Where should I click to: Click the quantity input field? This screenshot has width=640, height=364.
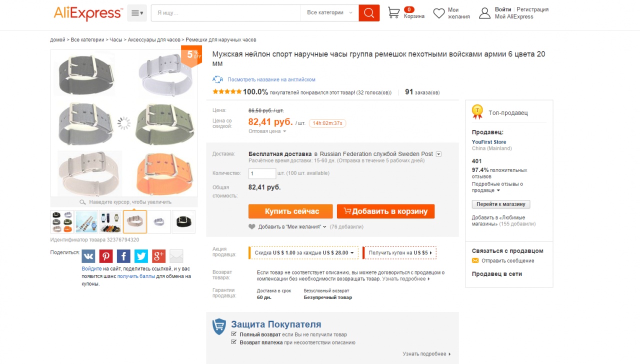click(262, 173)
